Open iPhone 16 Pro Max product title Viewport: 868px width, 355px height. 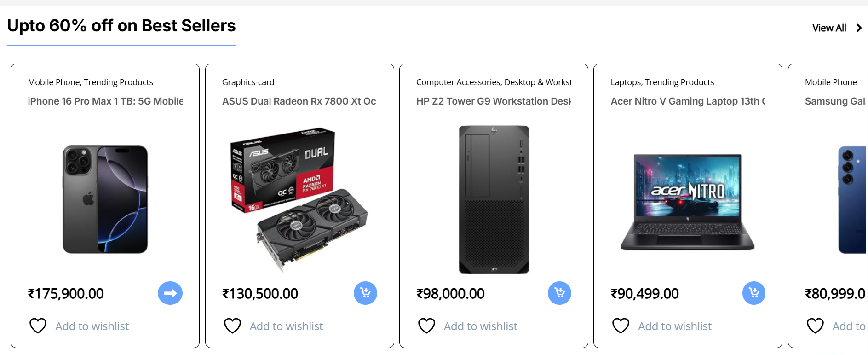pyautogui.click(x=105, y=101)
